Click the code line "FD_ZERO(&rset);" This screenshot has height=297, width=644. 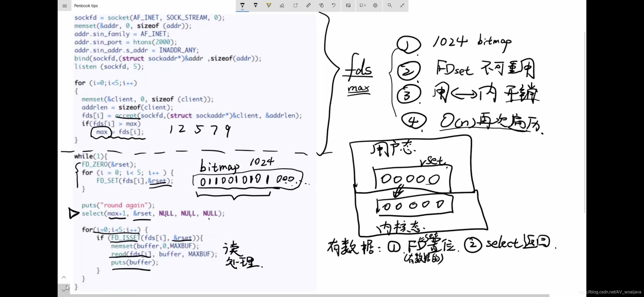coord(109,164)
